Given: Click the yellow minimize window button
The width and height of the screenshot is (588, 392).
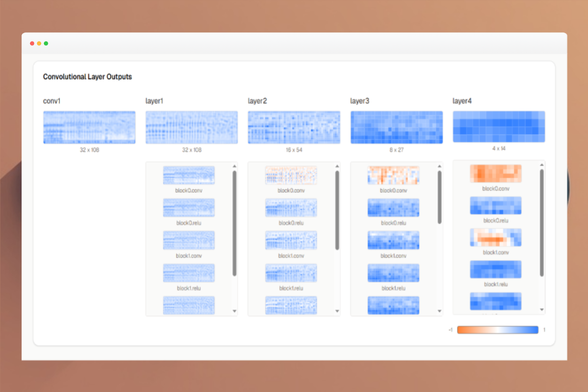Looking at the screenshot, I should tap(39, 44).
